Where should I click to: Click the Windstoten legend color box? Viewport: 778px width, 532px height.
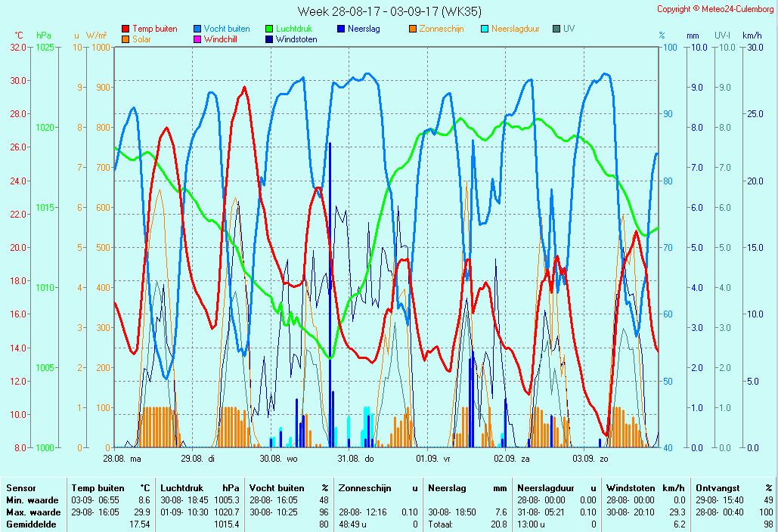(269, 39)
